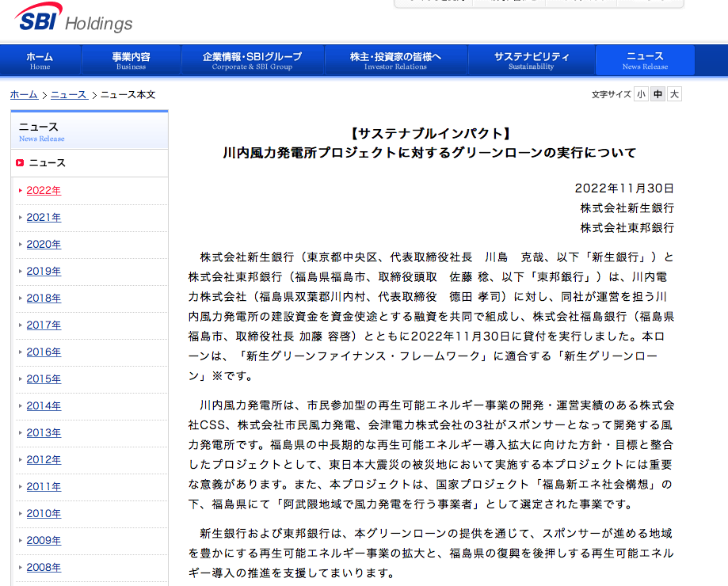Open 株主・投資家の皆様へ Investor Relations tab

[x=395, y=60]
